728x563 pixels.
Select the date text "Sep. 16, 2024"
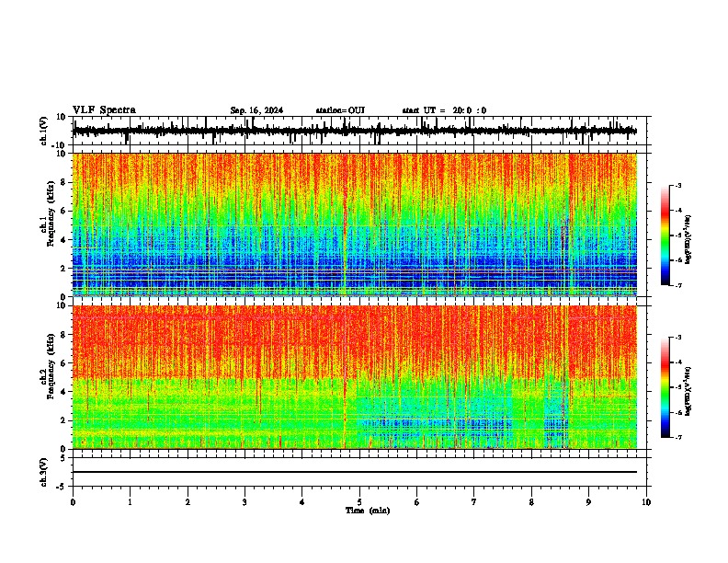click(x=256, y=110)
